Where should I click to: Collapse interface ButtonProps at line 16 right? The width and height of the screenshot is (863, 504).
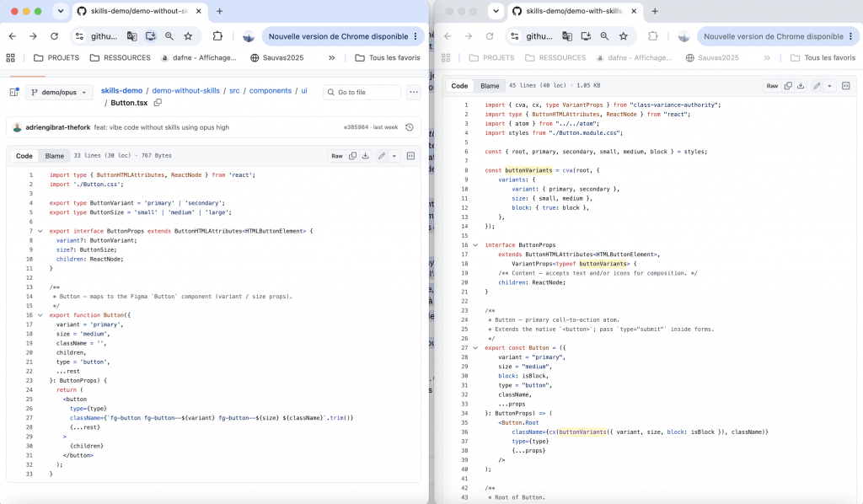[475, 245]
